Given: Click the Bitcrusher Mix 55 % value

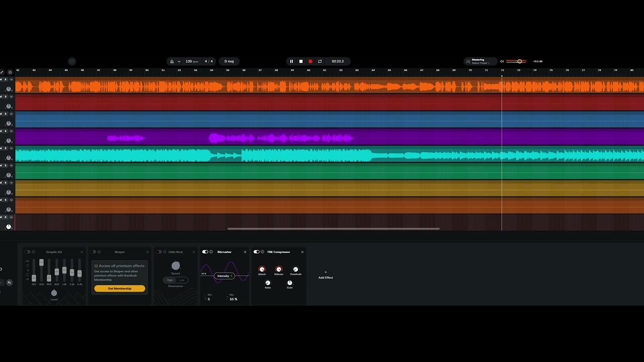Looking at the screenshot, I should pyautogui.click(x=233, y=299).
